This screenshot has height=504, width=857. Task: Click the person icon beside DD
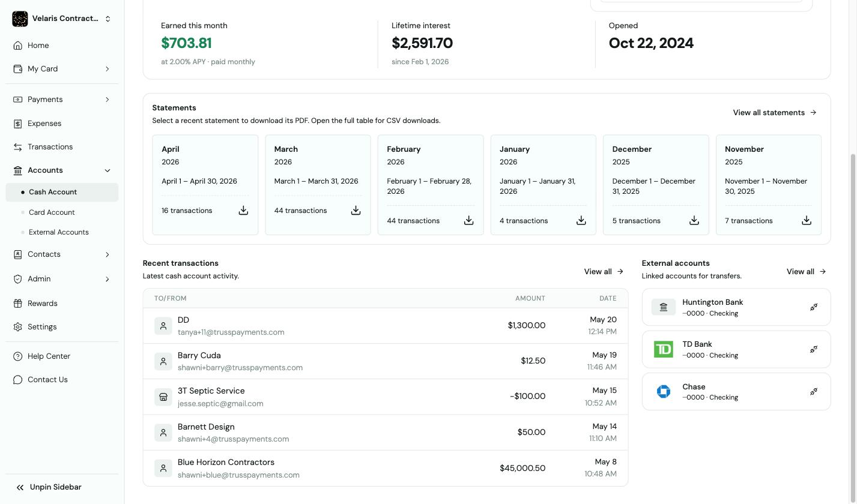click(163, 326)
